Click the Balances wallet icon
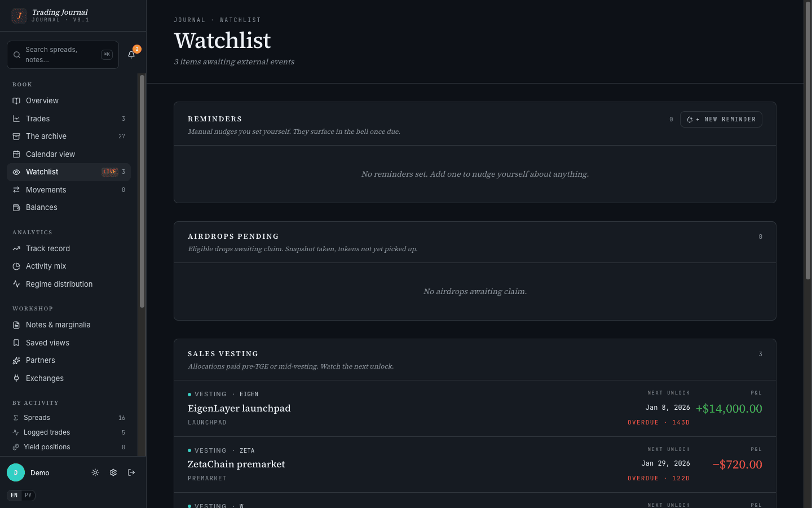This screenshot has height=508, width=812. click(16, 208)
